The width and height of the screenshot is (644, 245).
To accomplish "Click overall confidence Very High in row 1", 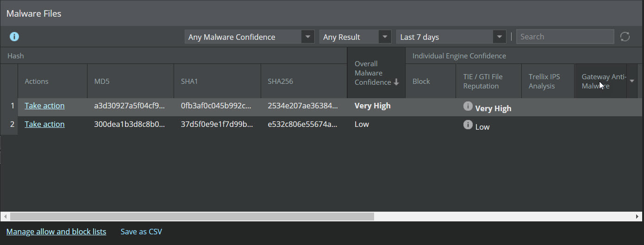I will point(373,106).
